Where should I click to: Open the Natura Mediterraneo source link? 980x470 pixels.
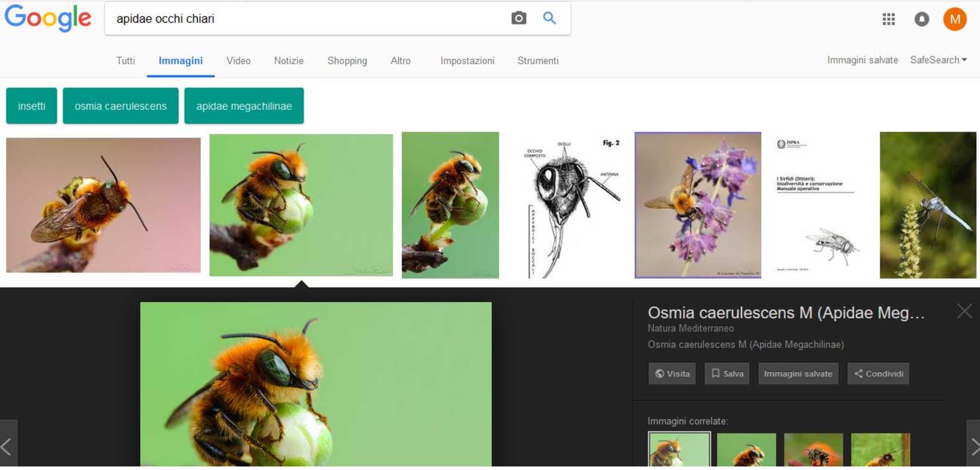pos(691,328)
